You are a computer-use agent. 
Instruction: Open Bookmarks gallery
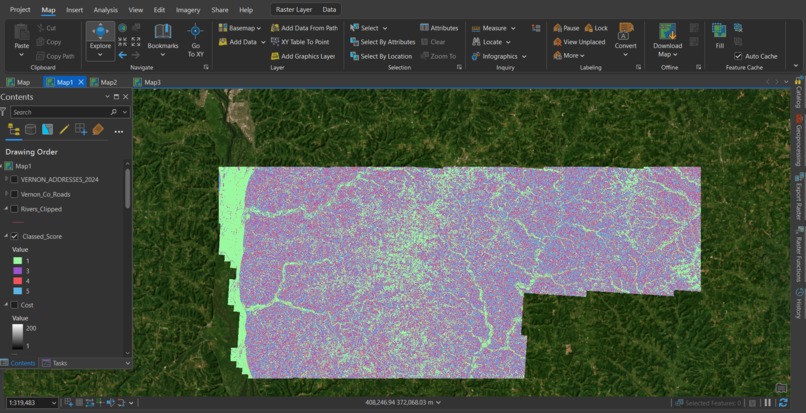click(x=162, y=40)
